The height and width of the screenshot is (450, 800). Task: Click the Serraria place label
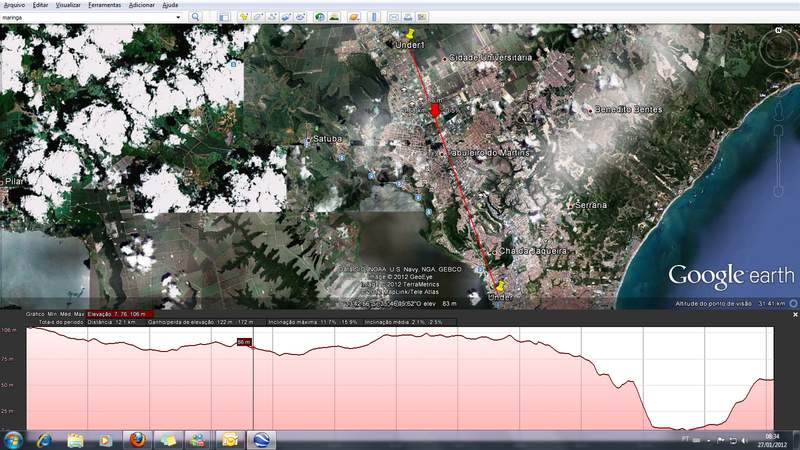(591, 205)
